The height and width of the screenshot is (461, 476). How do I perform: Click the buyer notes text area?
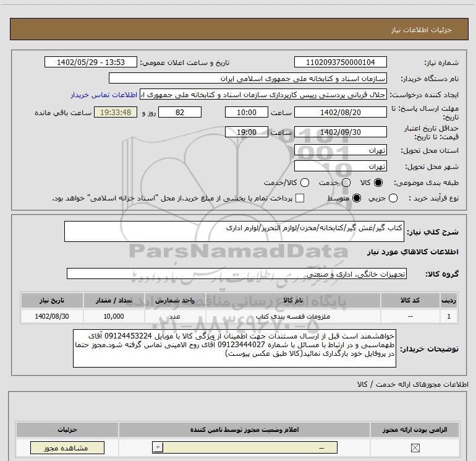234,348
